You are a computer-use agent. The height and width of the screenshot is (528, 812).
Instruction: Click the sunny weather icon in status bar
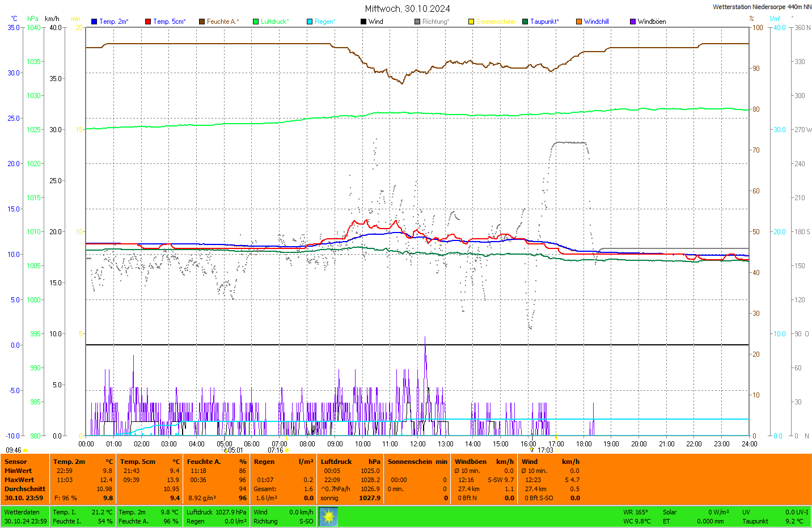tap(328, 517)
